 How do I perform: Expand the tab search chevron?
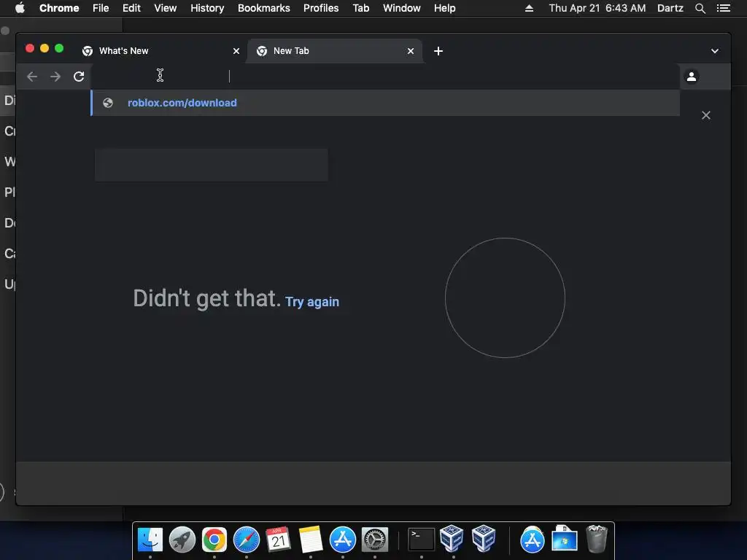tap(715, 51)
